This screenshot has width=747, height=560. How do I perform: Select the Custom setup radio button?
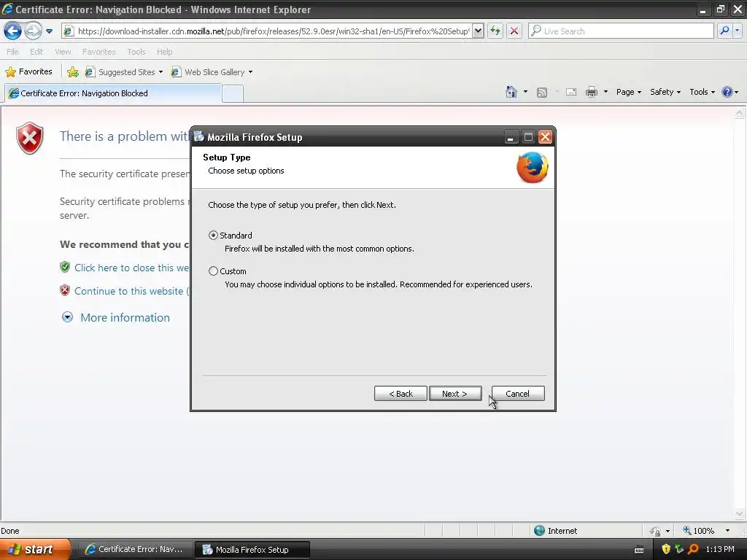(x=214, y=271)
